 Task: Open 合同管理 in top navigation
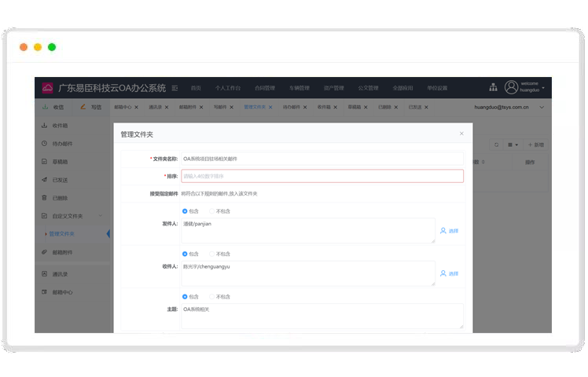265,88
